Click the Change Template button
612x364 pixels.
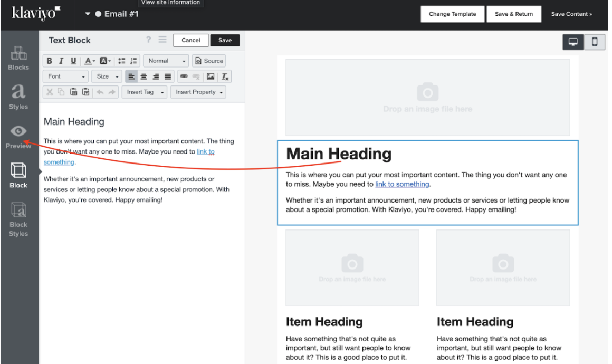pyautogui.click(x=452, y=14)
